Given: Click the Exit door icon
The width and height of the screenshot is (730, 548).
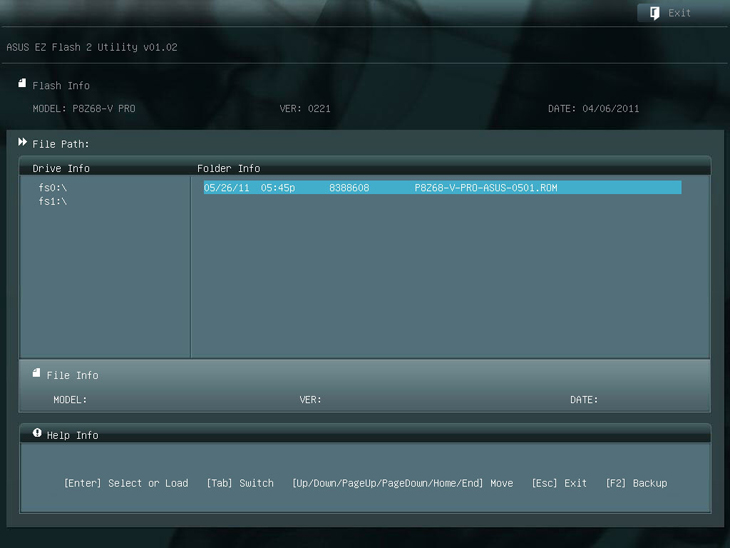Looking at the screenshot, I should coord(655,13).
